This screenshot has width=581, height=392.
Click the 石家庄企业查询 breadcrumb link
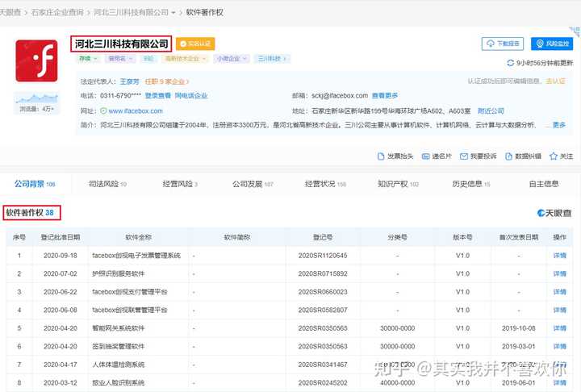click(57, 12)
